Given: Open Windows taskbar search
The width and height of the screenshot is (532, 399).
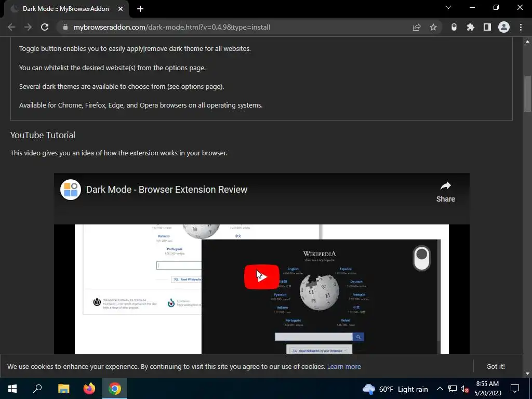Looking at the screenshot, I should tap(37, 389).
